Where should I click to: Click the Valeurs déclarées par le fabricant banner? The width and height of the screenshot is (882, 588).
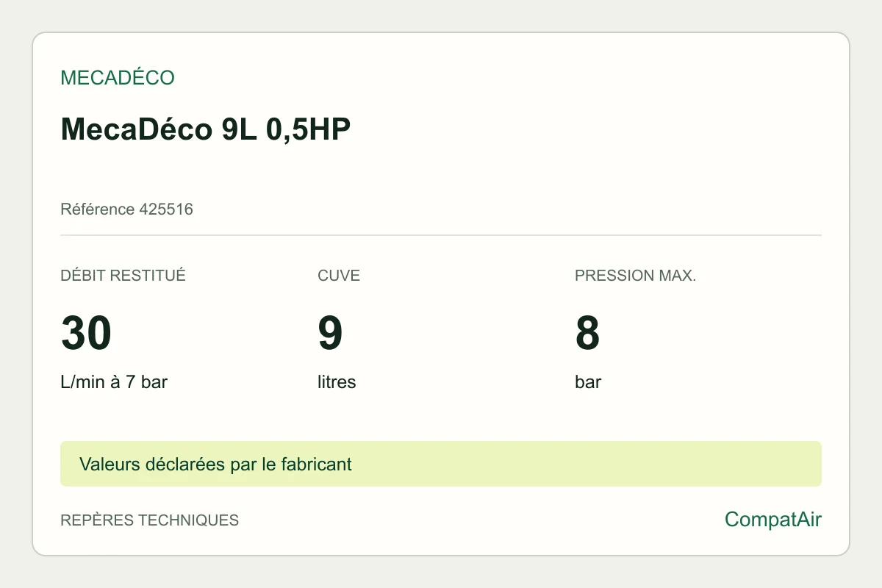(x=441, y=464)
